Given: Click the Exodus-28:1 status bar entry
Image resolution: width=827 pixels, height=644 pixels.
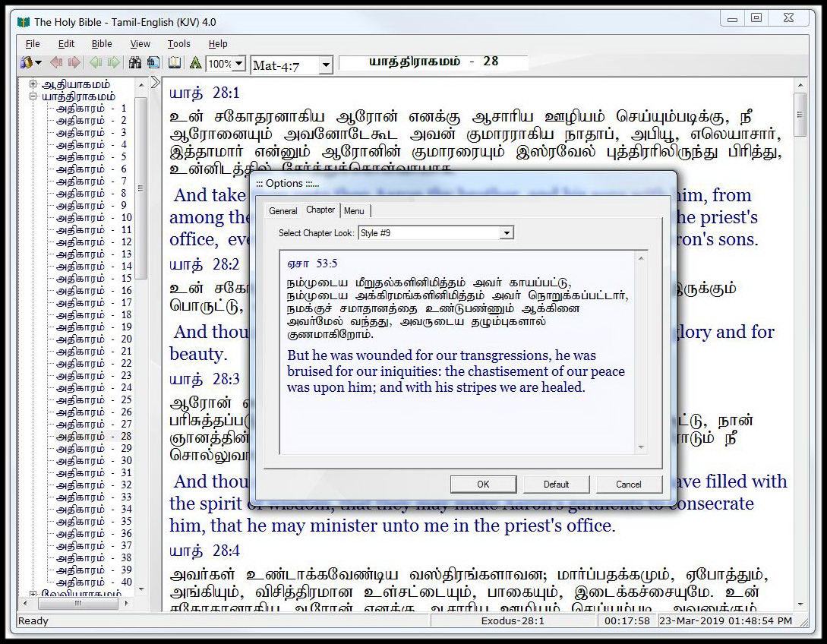Looking at the screenshot, I should (x=513, y=620).
